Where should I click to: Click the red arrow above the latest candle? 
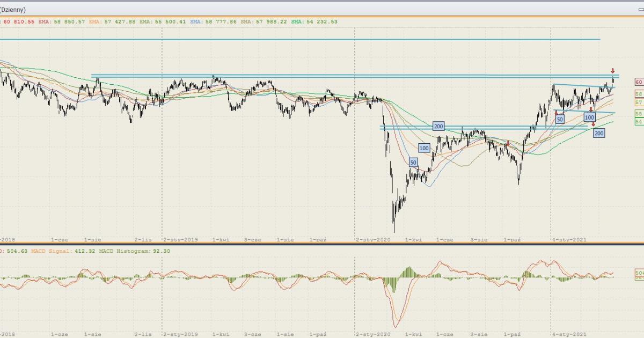[x=612, y=71]
